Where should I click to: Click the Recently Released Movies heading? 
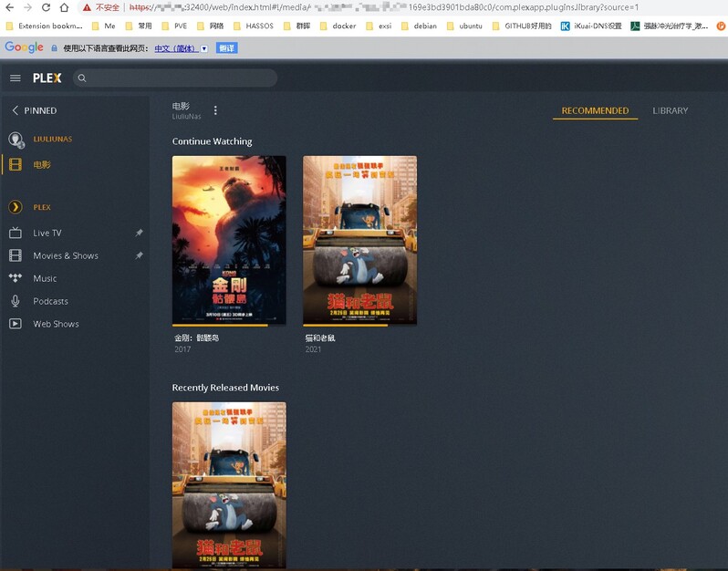tap(225, 388)
